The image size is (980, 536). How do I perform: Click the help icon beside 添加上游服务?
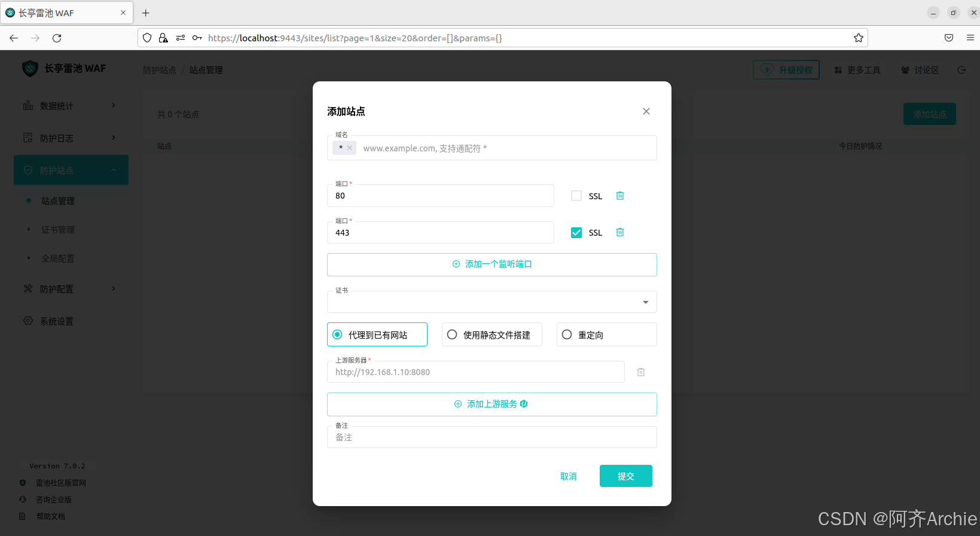pyautogui.click(x=524, y=404)
